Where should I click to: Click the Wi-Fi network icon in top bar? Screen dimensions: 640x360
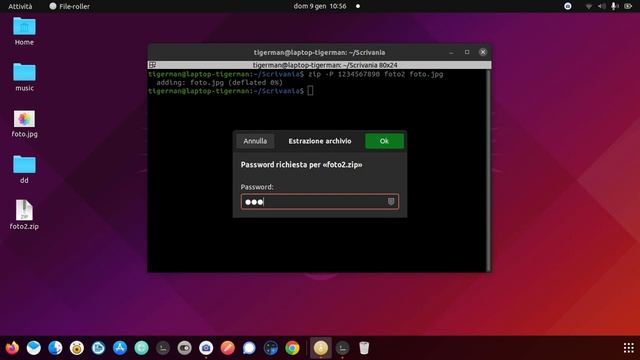coord(589,6)
